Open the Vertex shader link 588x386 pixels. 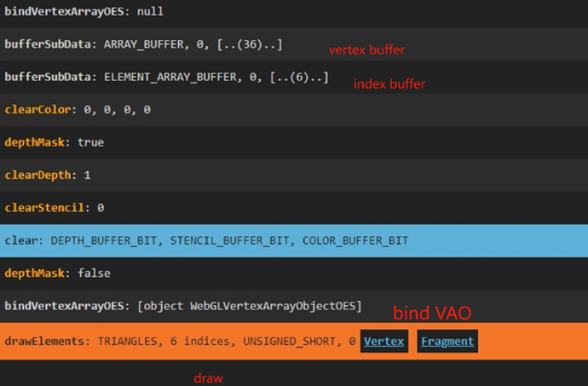tap(383, 342)
